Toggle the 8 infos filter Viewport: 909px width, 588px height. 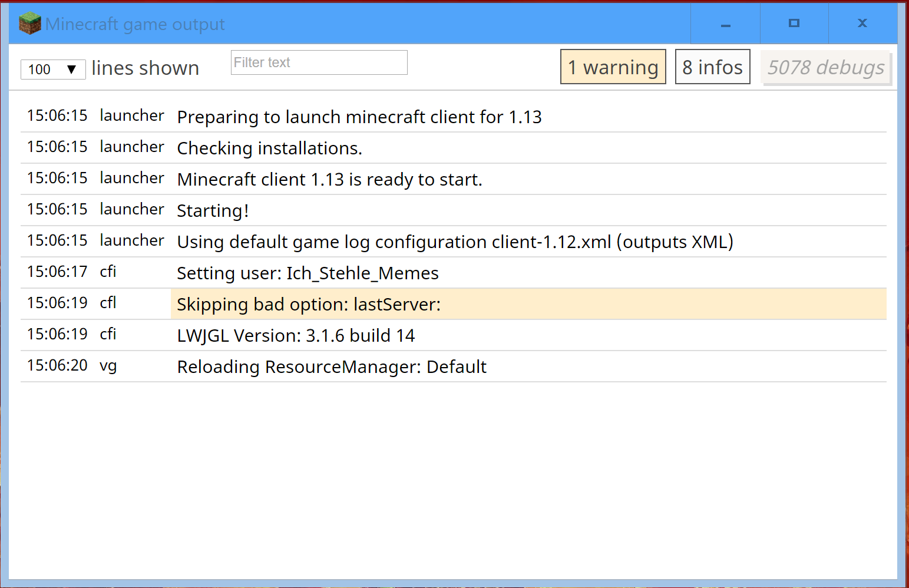click(x=712, y=67)
